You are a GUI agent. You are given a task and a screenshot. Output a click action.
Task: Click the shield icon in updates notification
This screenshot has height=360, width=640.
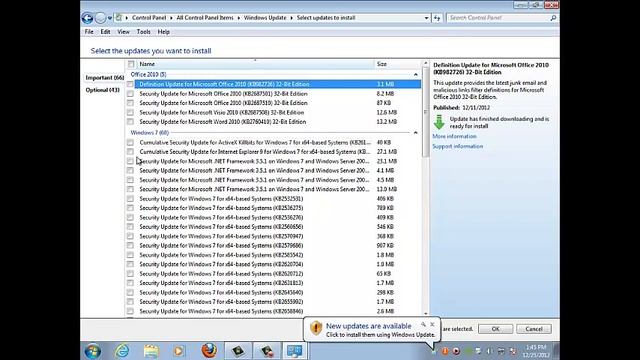coord(316,328)
